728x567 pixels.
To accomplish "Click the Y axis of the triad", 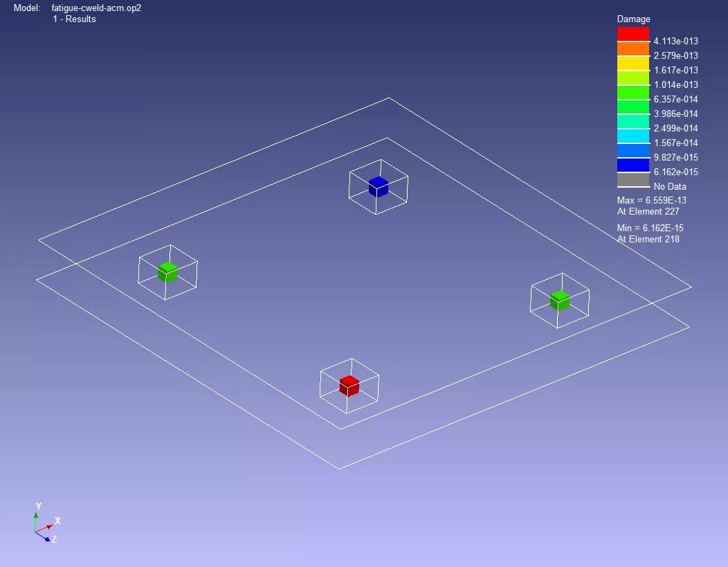I will coord(36,518).
